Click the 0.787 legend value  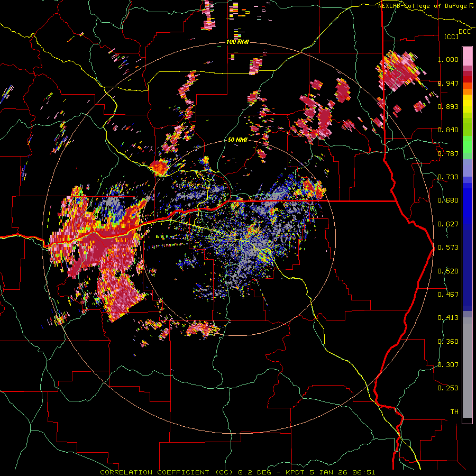point(448,153)
